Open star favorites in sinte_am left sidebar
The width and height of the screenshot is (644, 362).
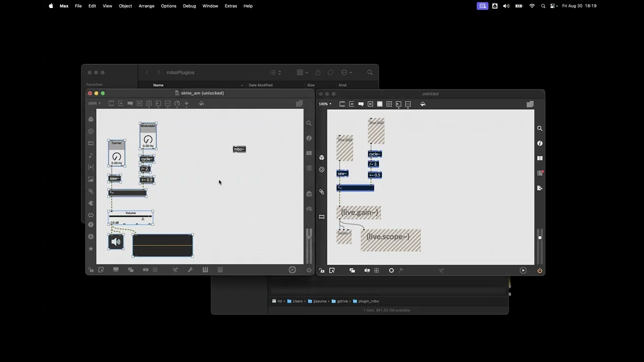(x=91, y=249)
